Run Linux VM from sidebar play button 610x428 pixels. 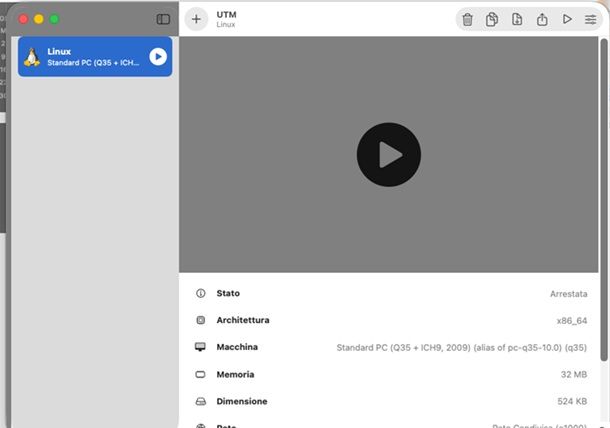coord(158,57)
